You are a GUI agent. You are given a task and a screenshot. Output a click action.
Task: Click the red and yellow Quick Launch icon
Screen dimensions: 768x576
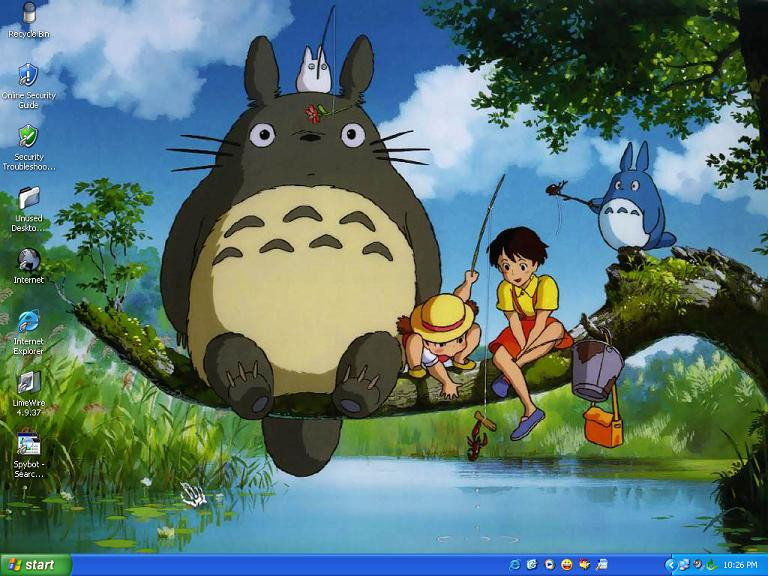pyautogui.click(x=584, y=565)
